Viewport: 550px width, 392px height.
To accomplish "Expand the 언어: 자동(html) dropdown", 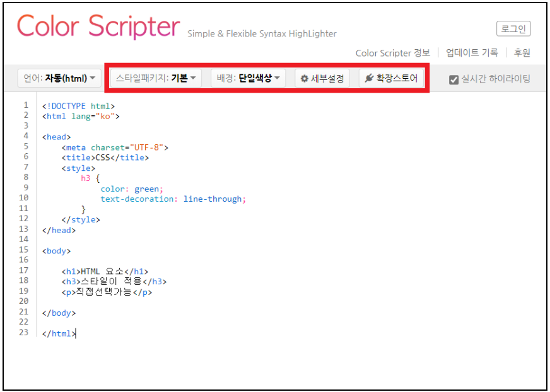I will point(59,78).
